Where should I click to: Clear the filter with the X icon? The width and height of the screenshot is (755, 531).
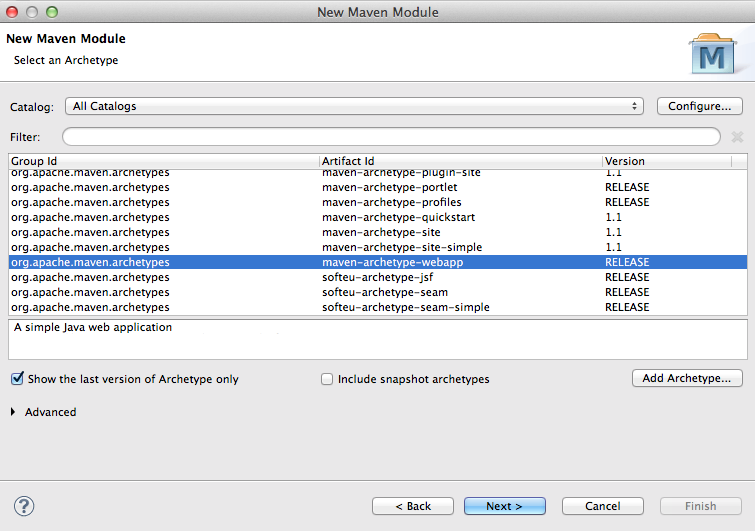click(x=737, y=137)
